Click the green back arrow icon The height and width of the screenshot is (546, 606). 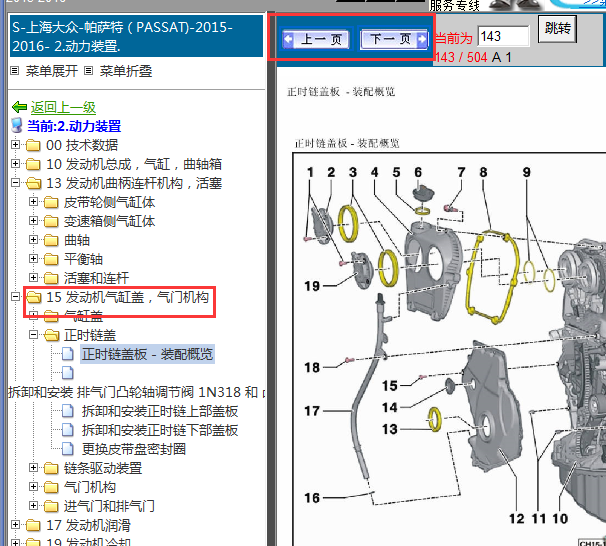[19, 107]
